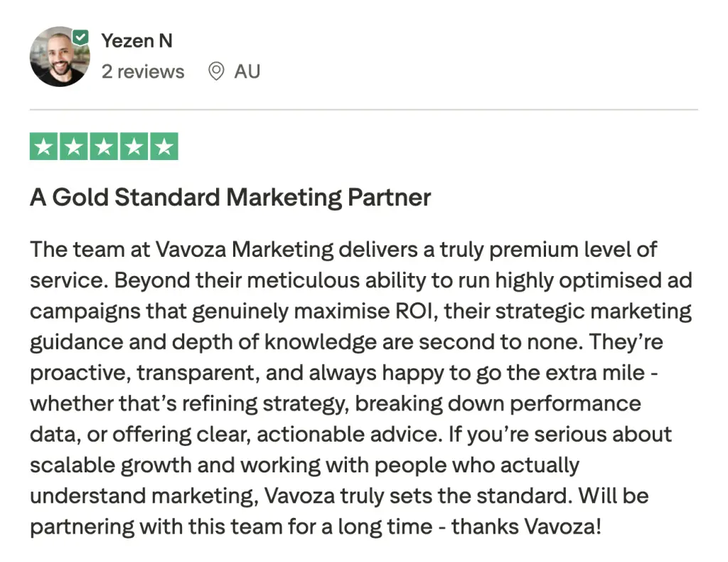Click the second rating star
This screenshot has height=562, width=728.
point(74,147)
